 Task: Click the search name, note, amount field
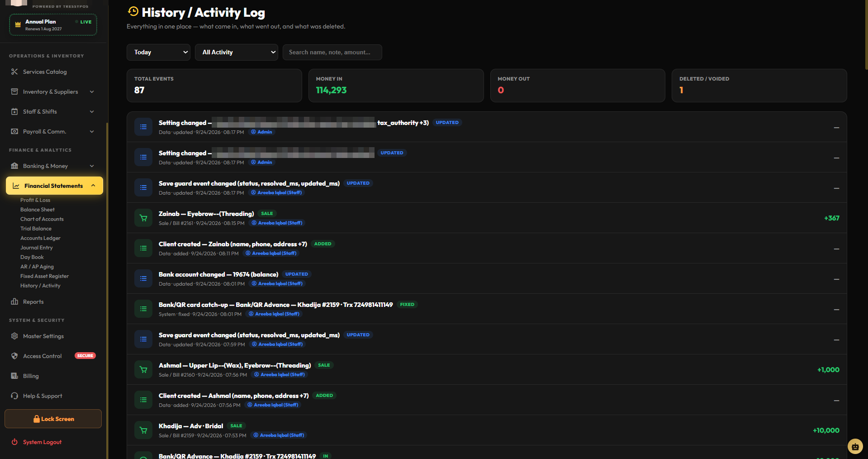pos(332,52)
